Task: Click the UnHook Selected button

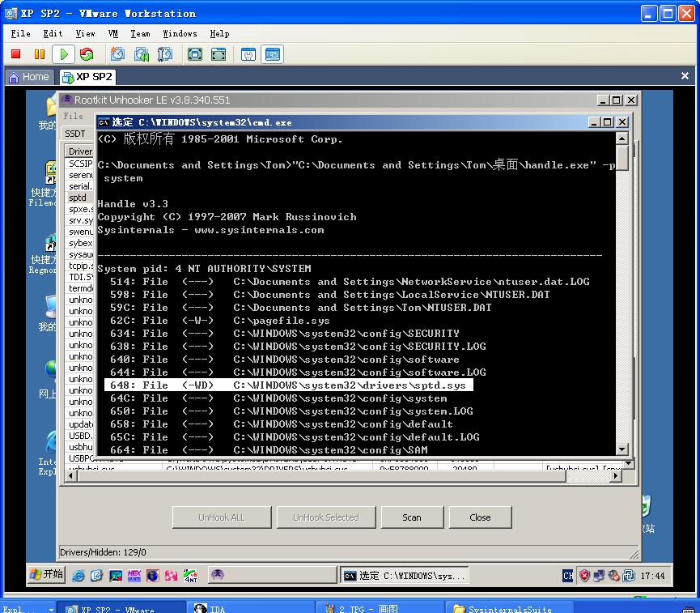Action: coord(326,517)
